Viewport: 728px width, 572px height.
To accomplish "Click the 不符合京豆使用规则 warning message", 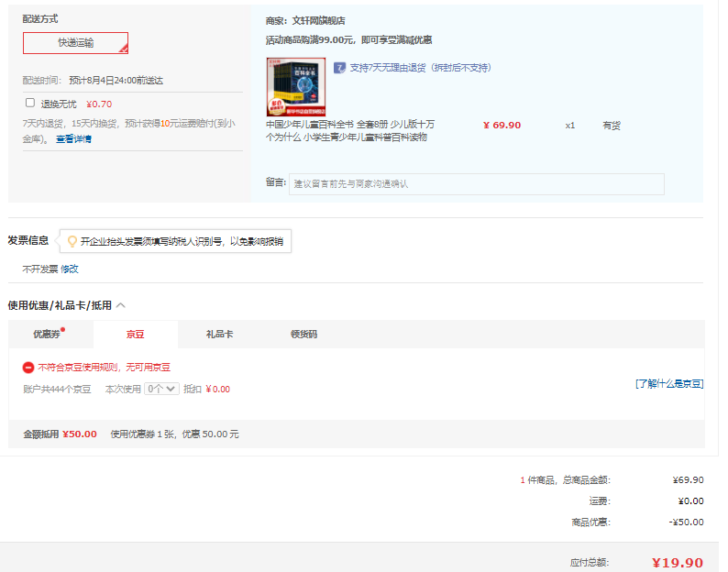I will pos(104,368).
